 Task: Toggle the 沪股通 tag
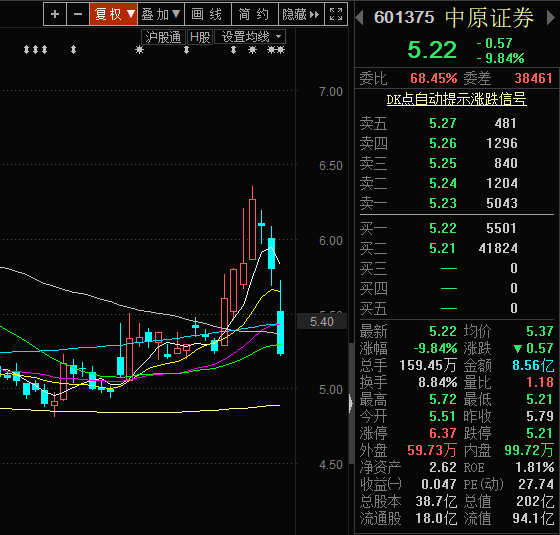point(163,37)
